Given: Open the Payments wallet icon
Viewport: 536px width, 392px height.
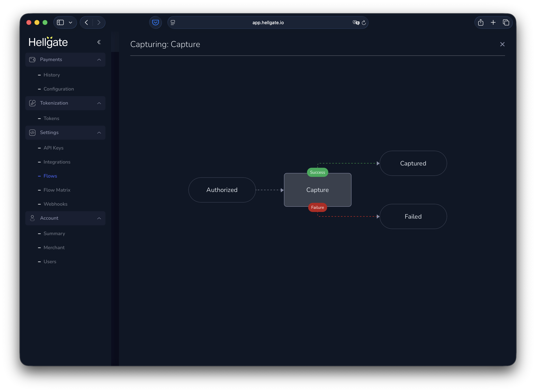Looking at the screenshot, I should pyautogui.click(x=32, y=59).
